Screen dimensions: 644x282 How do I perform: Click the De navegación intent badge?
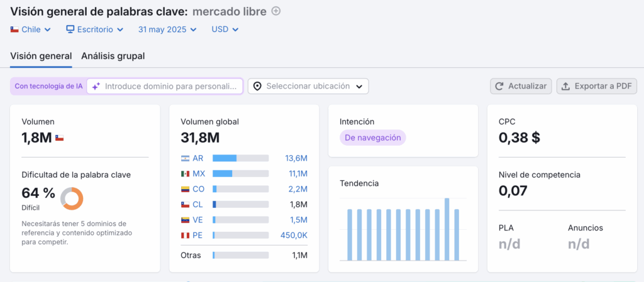coord(373,138)
